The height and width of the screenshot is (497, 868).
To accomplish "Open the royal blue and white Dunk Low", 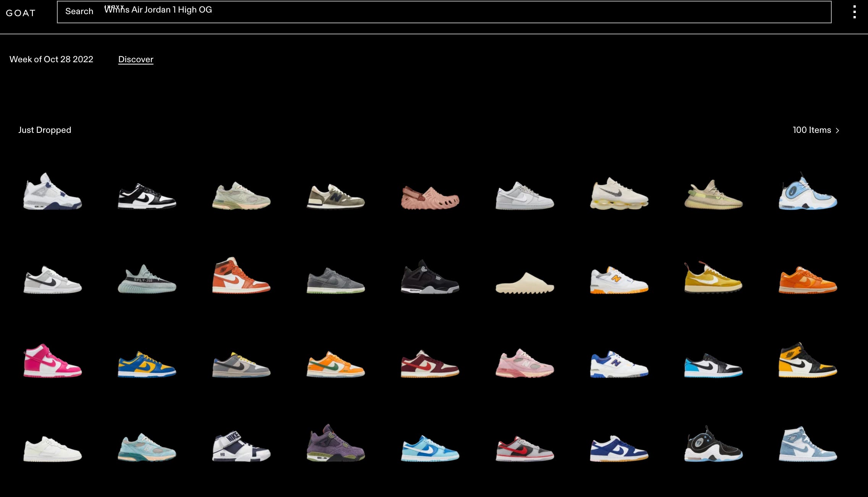I will click(x=619, y=449).
